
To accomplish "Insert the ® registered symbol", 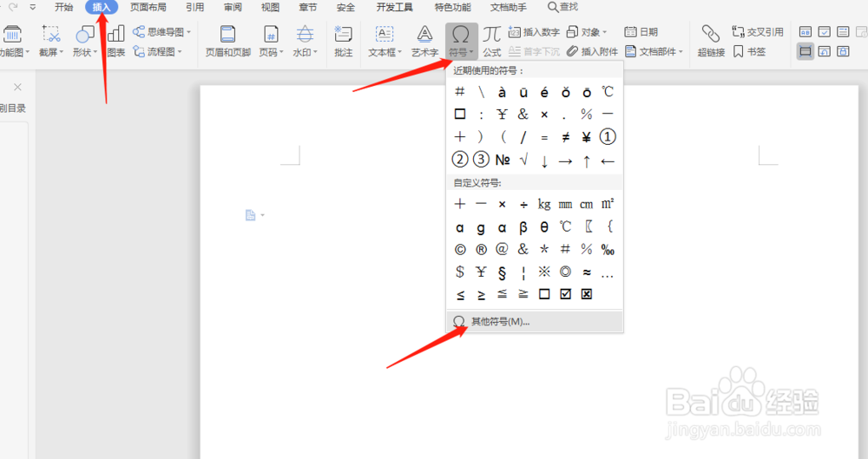I will 481,250.
